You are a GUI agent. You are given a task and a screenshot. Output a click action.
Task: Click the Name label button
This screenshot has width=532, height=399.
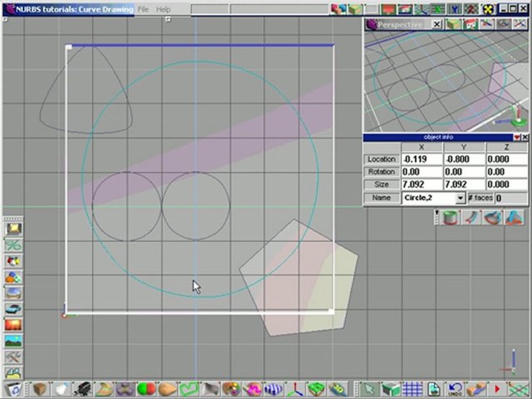[x=382, y=198]
